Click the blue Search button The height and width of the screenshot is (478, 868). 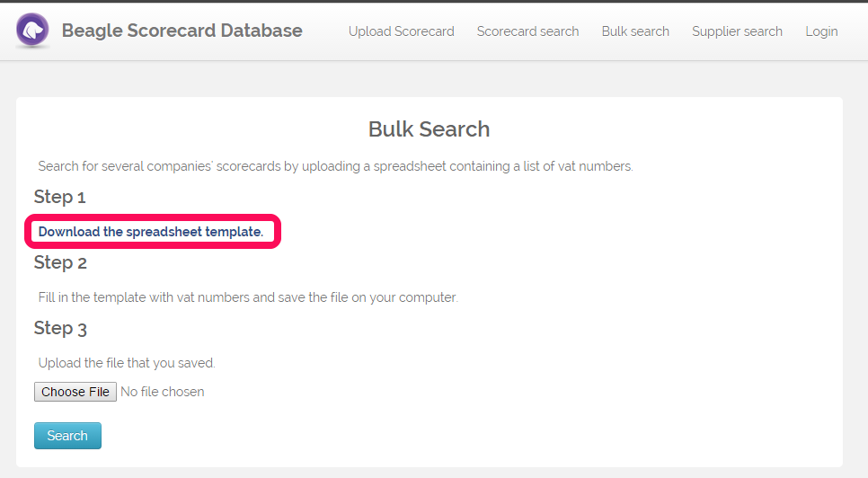(x=67, y=436)
